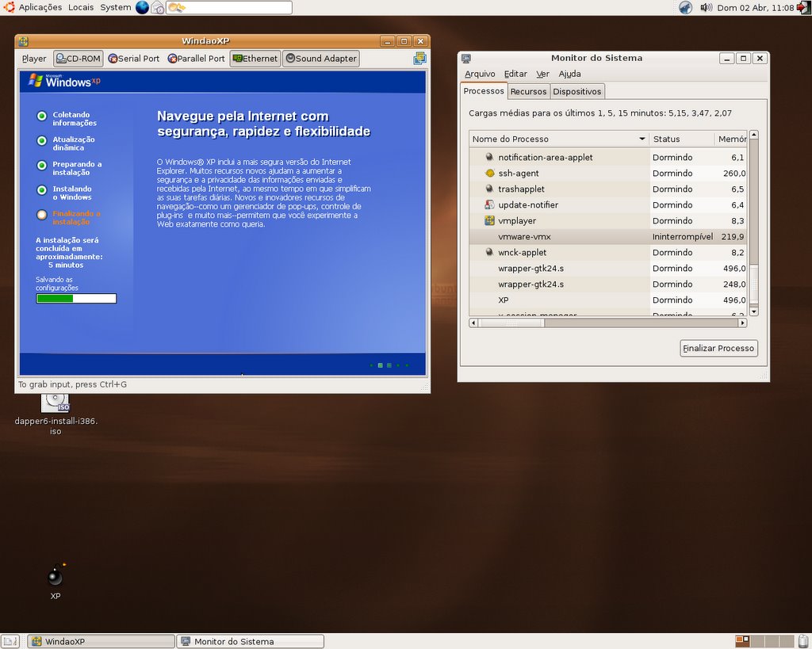Click the wolf-head icon in the top panel

[x=685, y=7]
